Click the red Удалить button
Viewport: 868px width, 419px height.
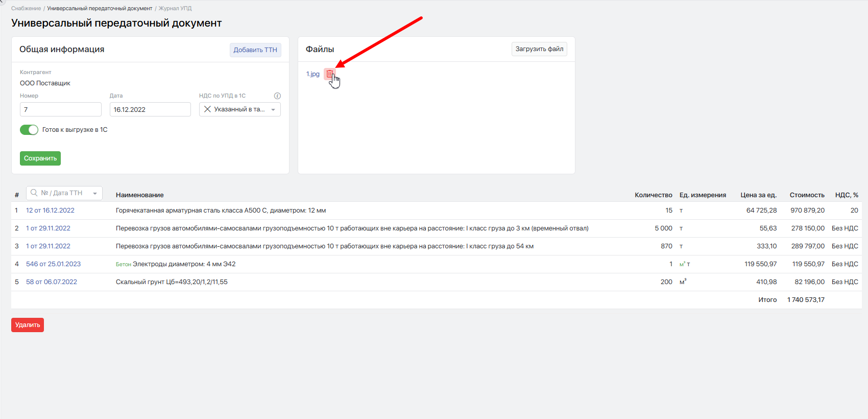tap(28, 325)
